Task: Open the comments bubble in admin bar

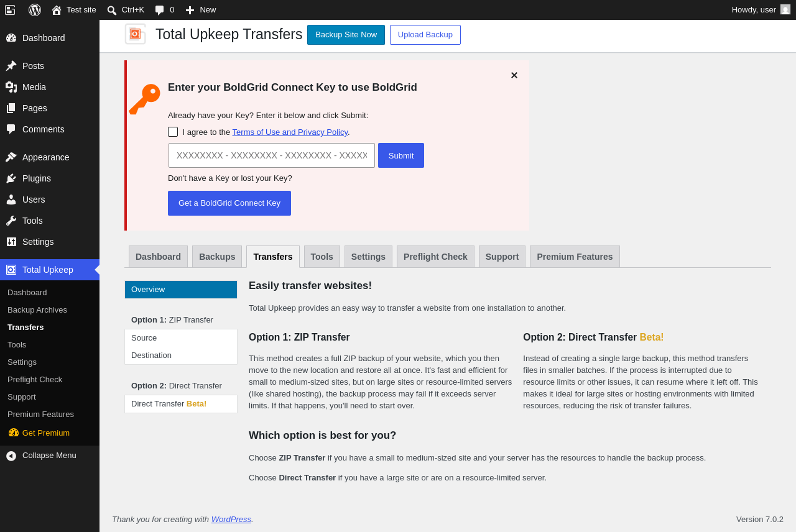Action: tap(160, 10)
